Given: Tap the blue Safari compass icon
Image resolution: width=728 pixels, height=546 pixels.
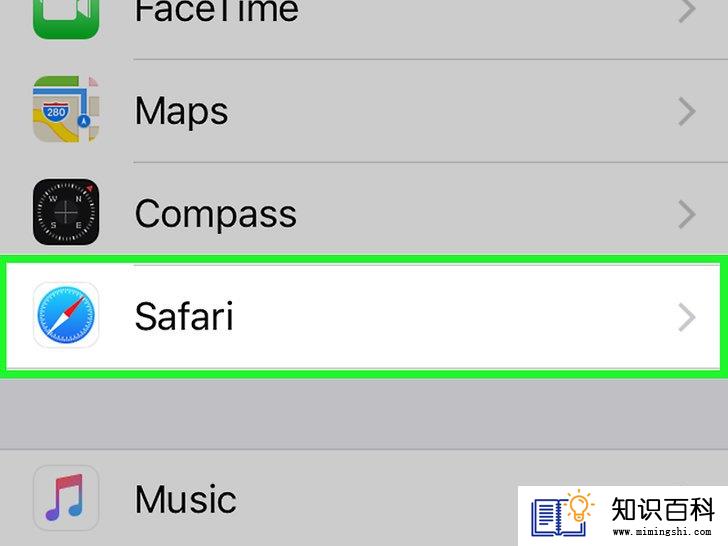Looking at the screenshot, I should [x=66, y=315].
